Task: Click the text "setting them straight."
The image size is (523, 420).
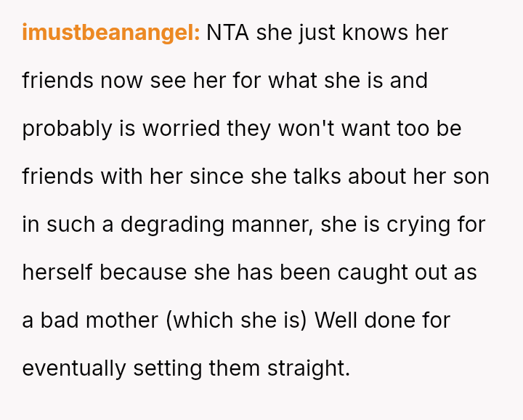Action: point(242,368)
